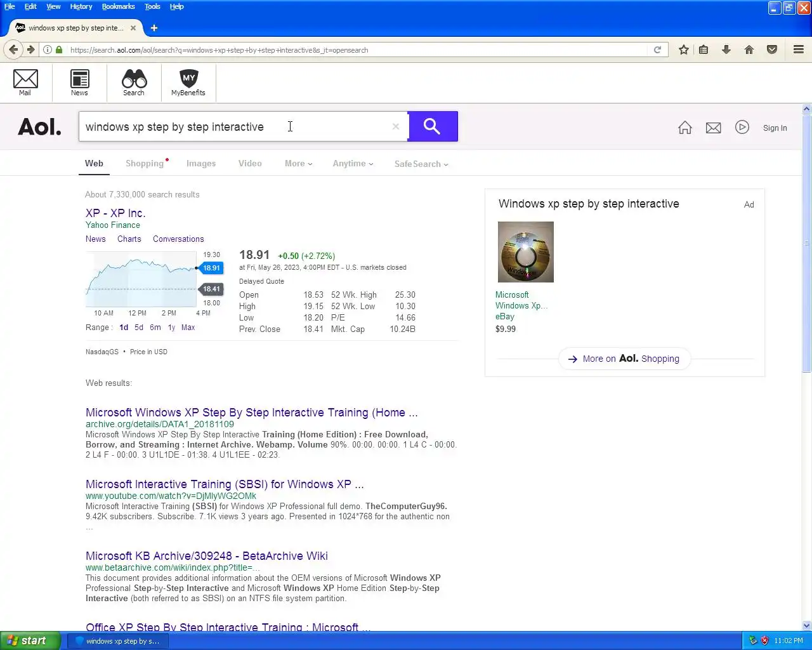Viewport: 812px width, 650px height.
Task: Expand the SafeSearch dropdown
Action: point(421,164)
